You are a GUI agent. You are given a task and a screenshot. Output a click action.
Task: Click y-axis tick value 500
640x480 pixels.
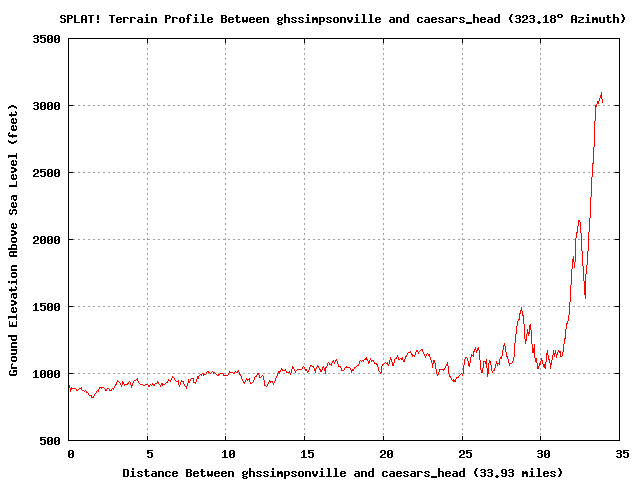pos(50,441)
